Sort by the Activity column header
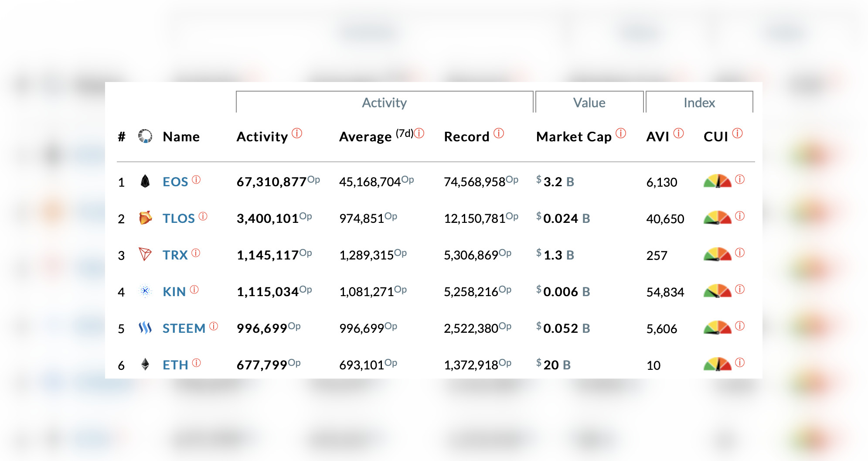 coord(262,137)
